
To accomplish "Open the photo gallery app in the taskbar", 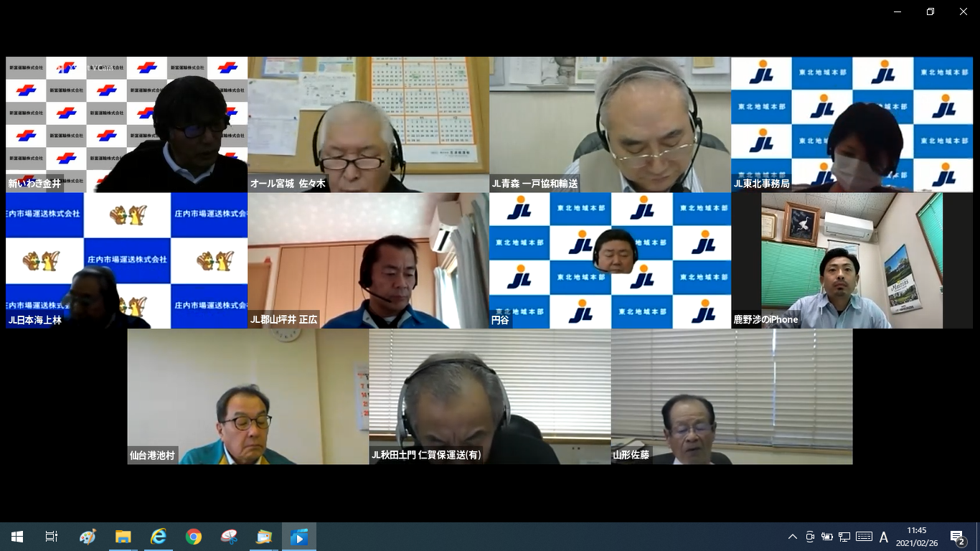I will pyautogui.click(x=264, y=537).
